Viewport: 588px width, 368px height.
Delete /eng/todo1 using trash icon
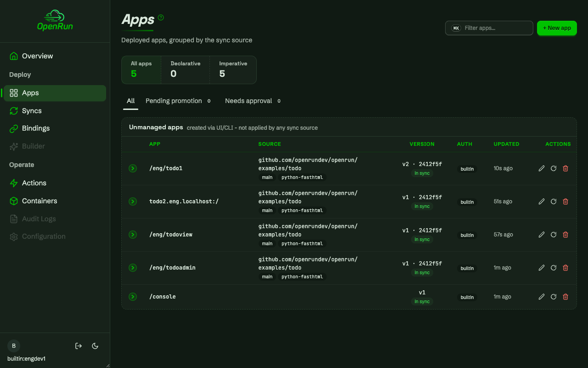click(565, 168)
